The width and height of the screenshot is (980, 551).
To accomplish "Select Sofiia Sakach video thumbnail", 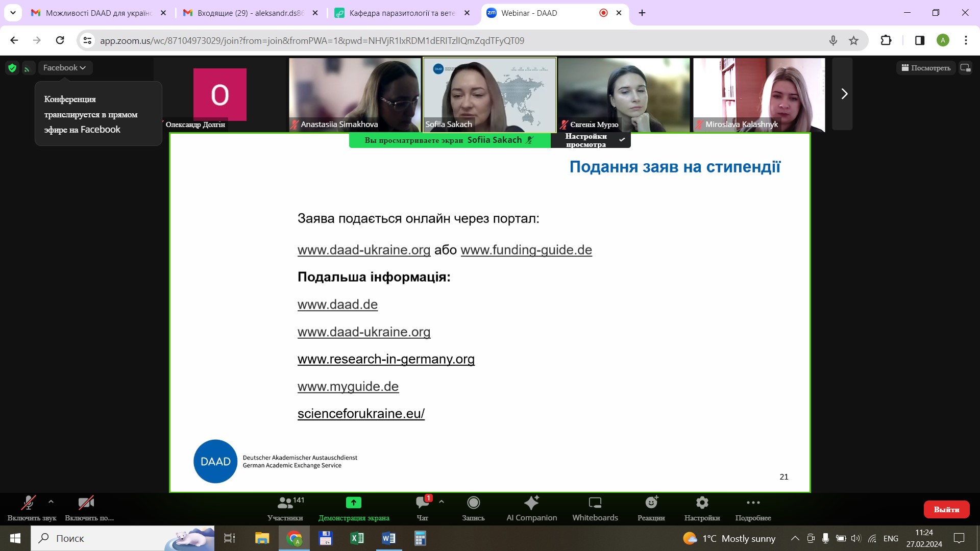I will click(x=489, y=94).
